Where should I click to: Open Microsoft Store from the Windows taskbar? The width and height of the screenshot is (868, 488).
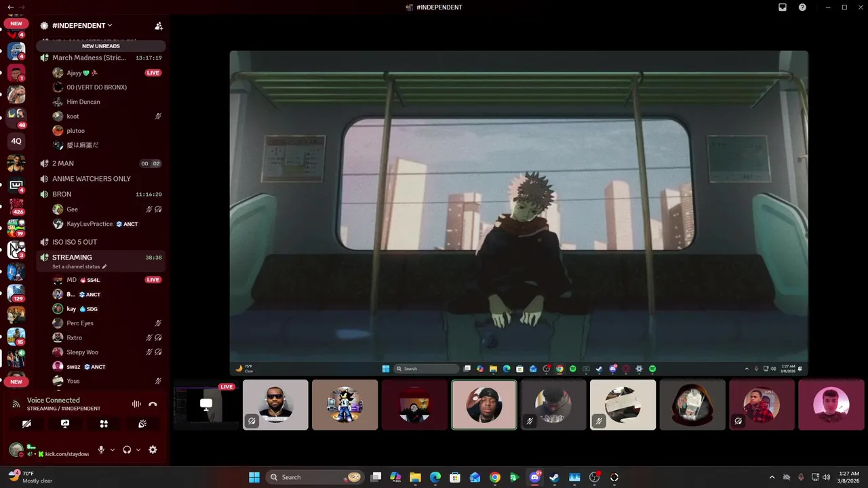pos(455,477)
